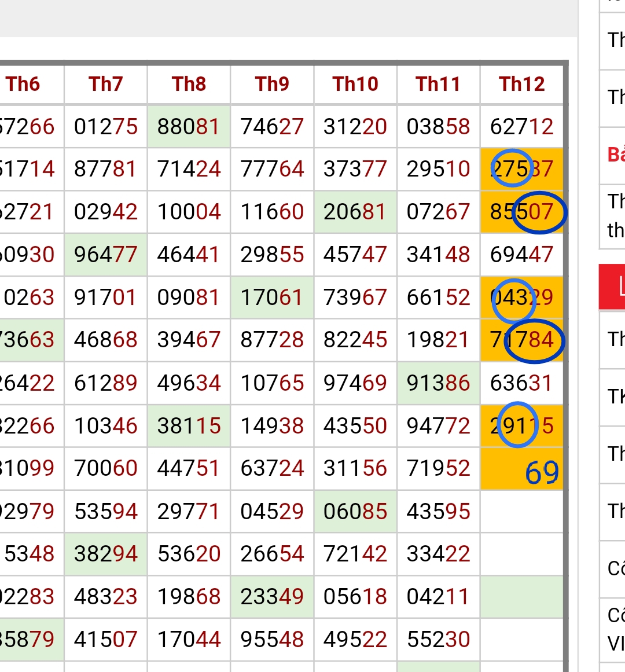Click the Th6 column header
Viewport: 625px width, 672px height.
(23, 85)
